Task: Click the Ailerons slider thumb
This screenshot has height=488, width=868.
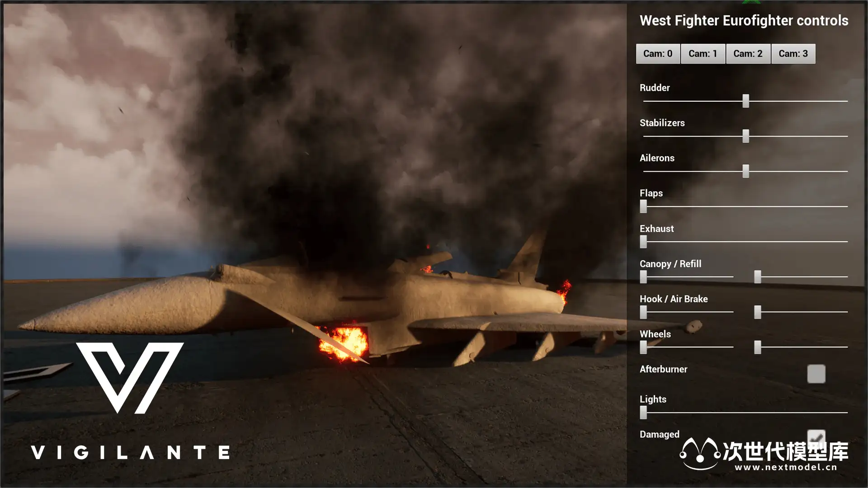Action: click(x=745, y=171)
